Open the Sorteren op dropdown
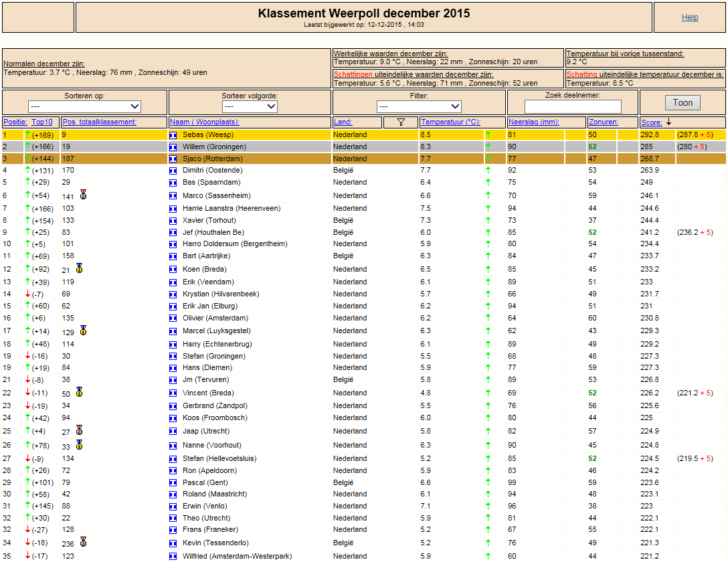Viewport: 728px width, 562px height. [84, 106]
